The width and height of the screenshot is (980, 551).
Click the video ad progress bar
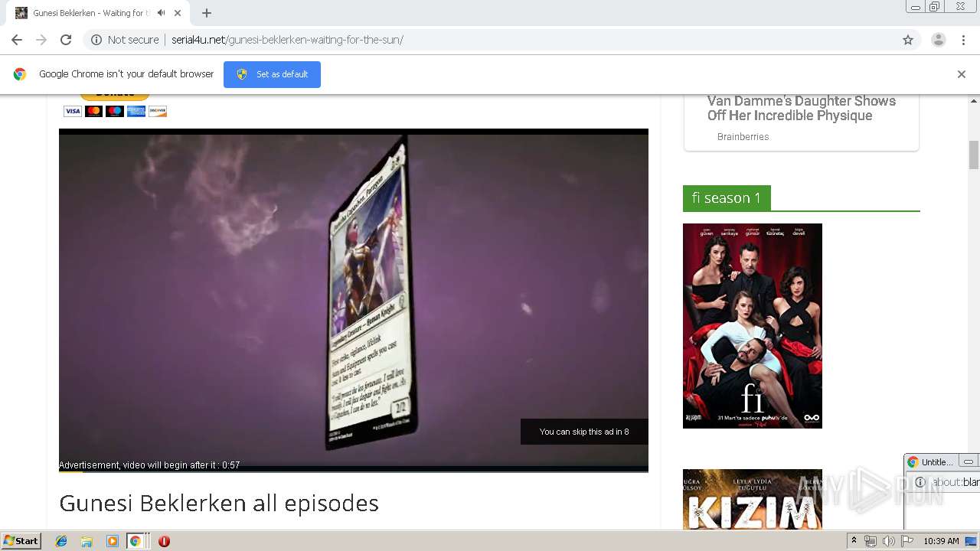(x=354, y=471)
